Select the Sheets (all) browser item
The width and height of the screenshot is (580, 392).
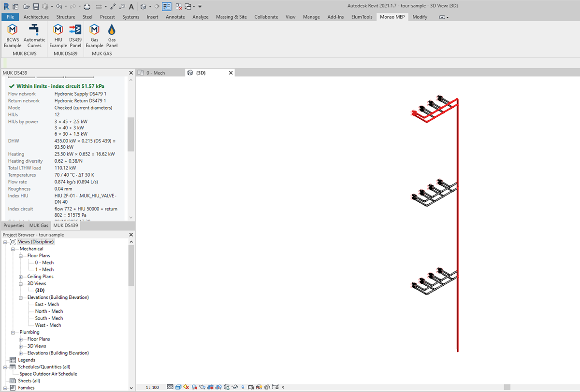click(29, 381)
